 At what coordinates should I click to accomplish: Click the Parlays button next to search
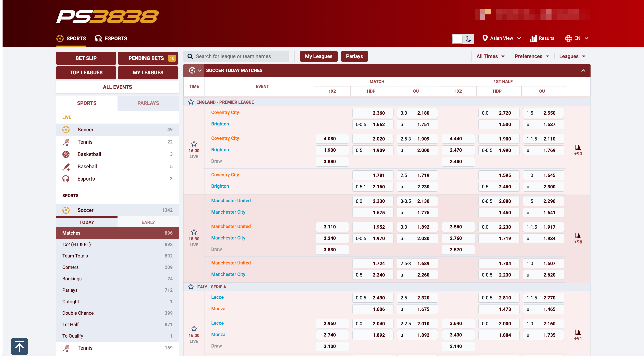tap(354, 56)
